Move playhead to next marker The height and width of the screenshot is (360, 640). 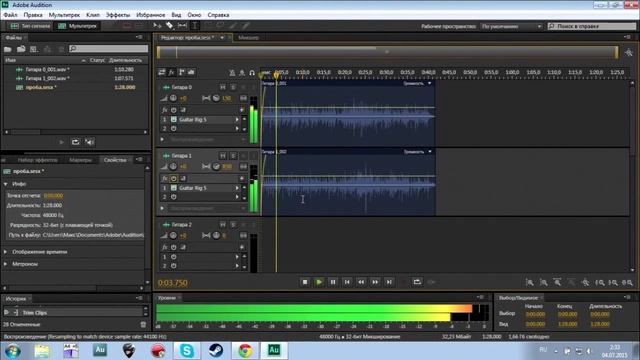click(389, 282)
